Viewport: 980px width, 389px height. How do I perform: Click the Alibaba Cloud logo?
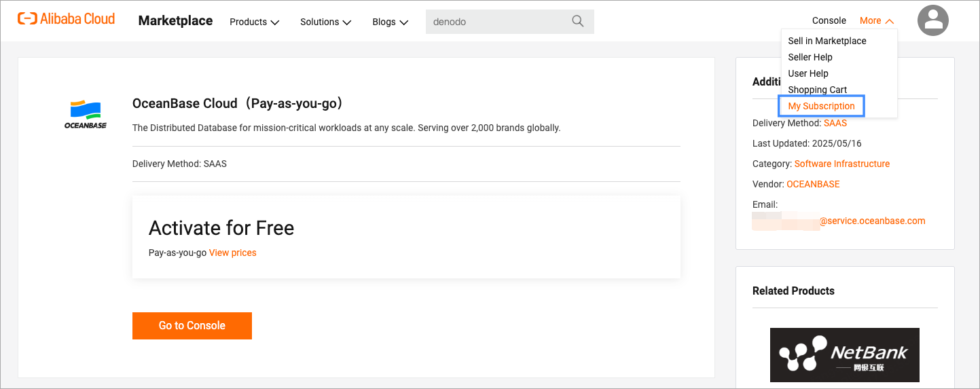point(67,19)
